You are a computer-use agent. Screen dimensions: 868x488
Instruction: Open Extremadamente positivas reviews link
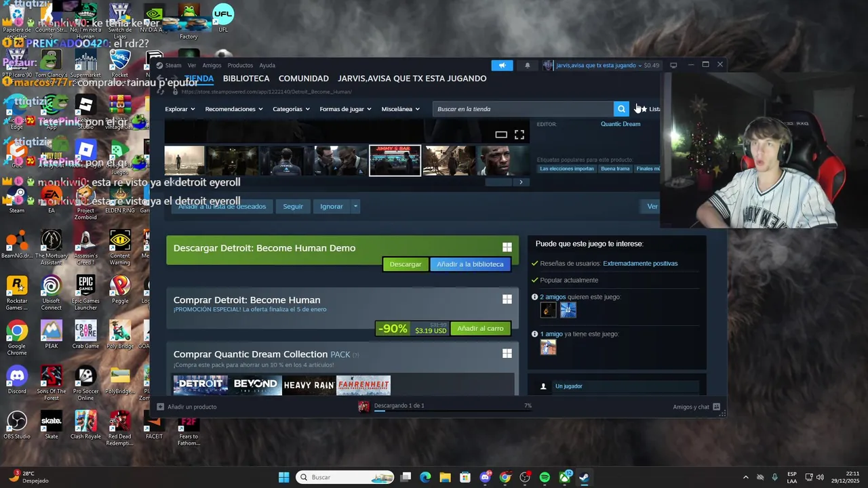640,264
